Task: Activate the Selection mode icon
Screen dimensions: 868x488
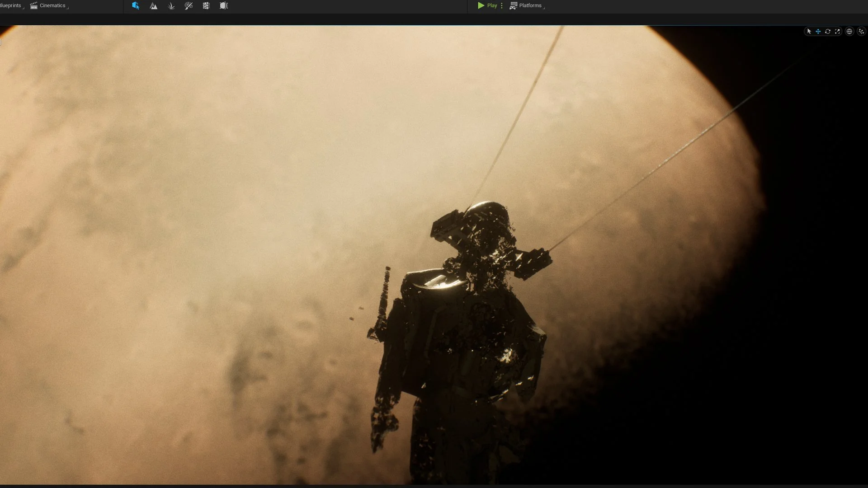Action: [135, 6]
